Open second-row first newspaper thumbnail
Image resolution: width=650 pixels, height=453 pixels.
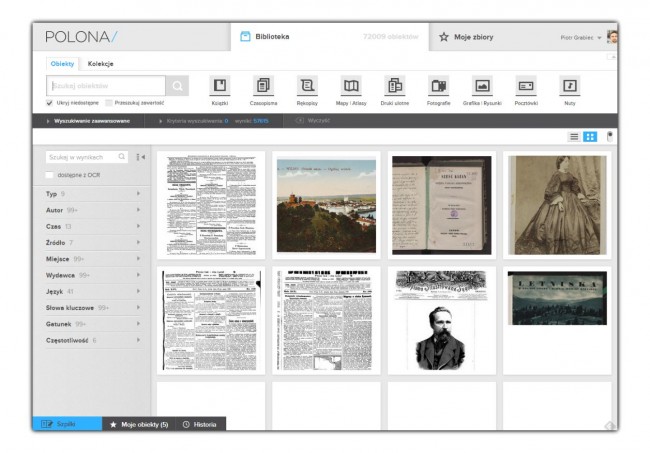click(211, 320)
